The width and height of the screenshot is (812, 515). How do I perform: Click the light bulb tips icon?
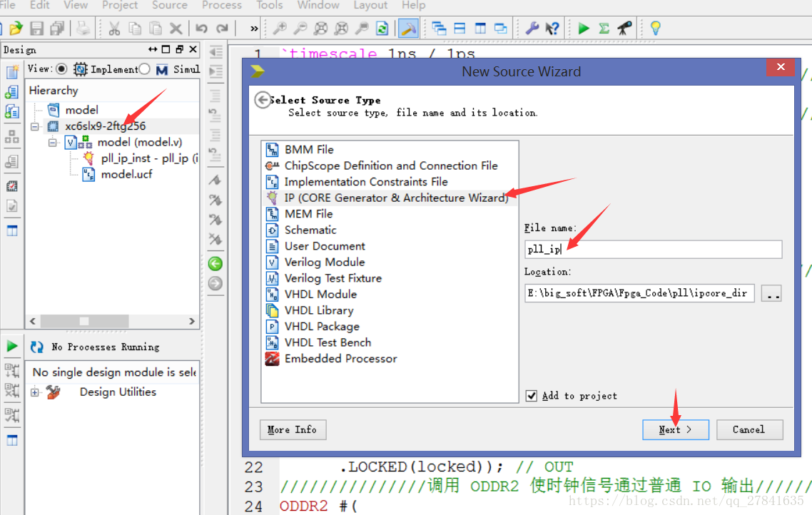click(655, 28)
